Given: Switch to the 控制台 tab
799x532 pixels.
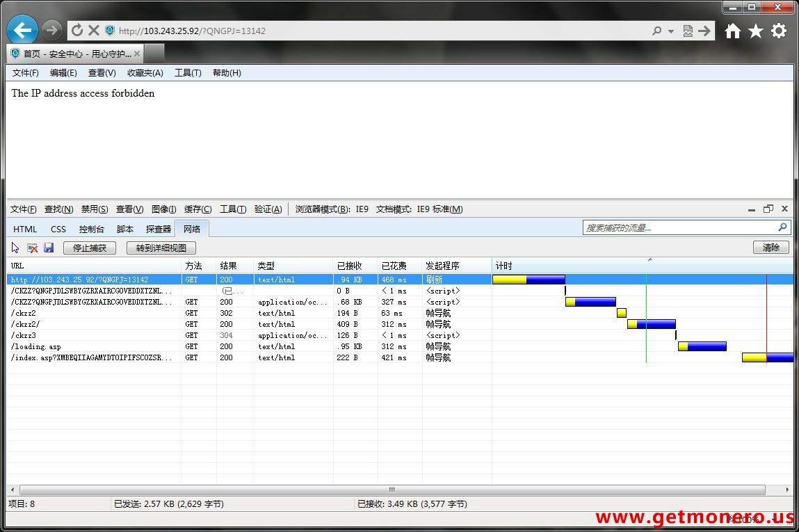Looking at the screenshot, I should pos(91,229).
